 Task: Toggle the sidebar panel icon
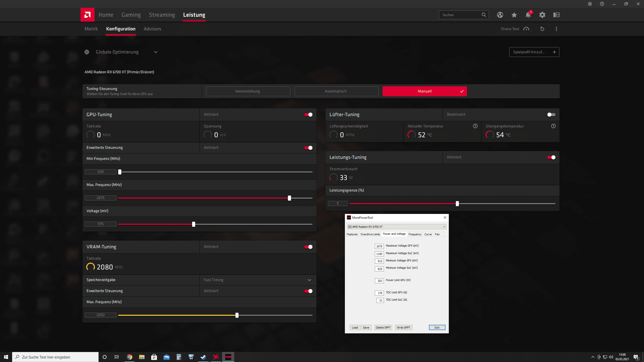tap(556, 15)
